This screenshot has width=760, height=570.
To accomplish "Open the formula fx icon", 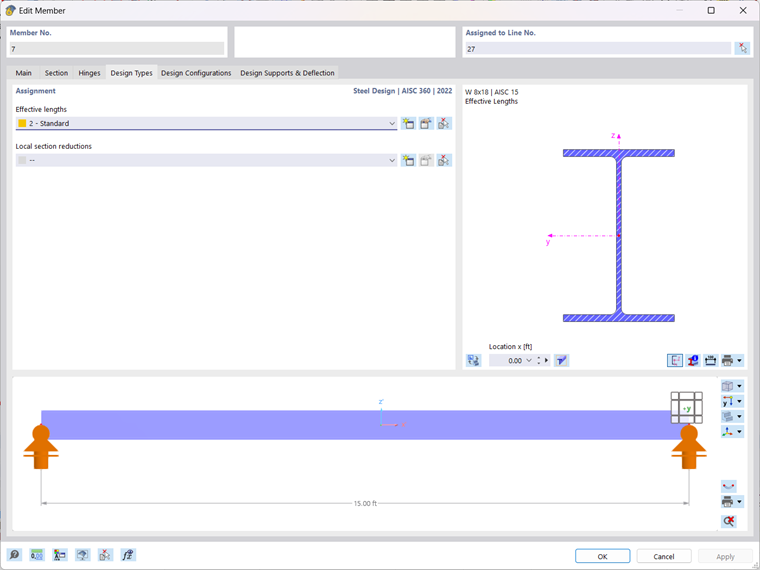I will click(x=128, y=555).
